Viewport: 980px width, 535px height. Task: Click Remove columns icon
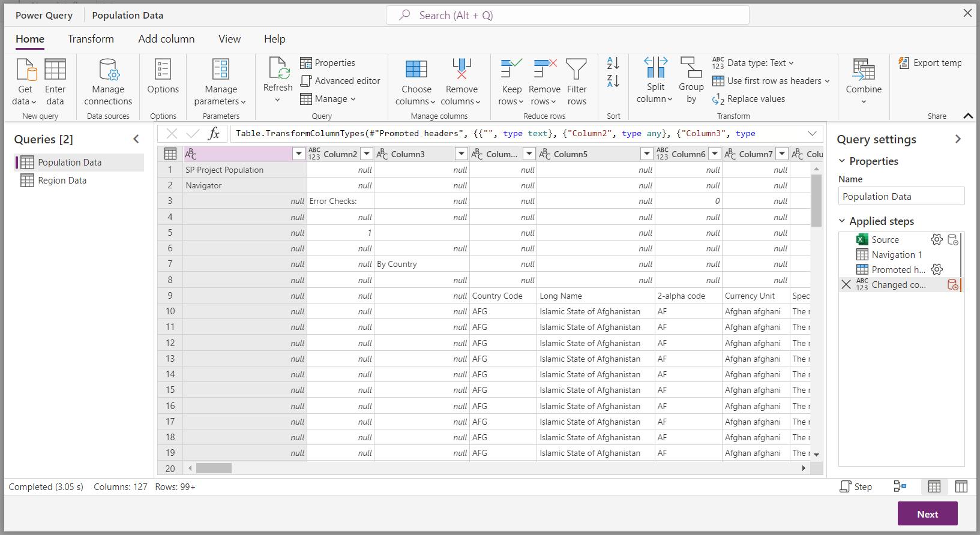pyautogui.click(x=461, y=70)
